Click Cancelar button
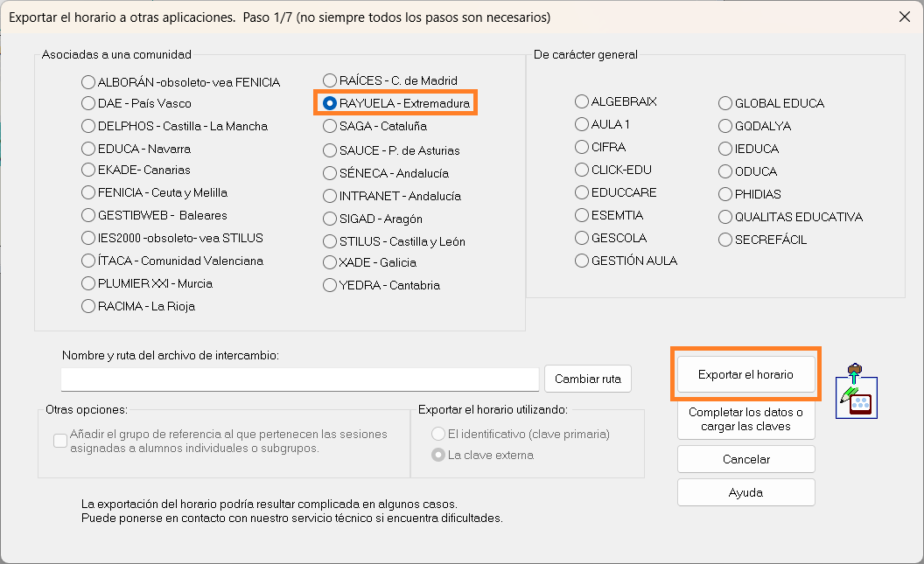 (746, 459)
